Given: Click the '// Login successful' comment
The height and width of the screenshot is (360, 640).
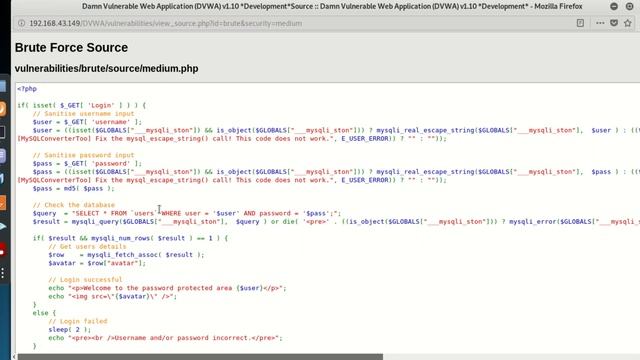Looking at the screenshot, I should [x=85, y=280].
